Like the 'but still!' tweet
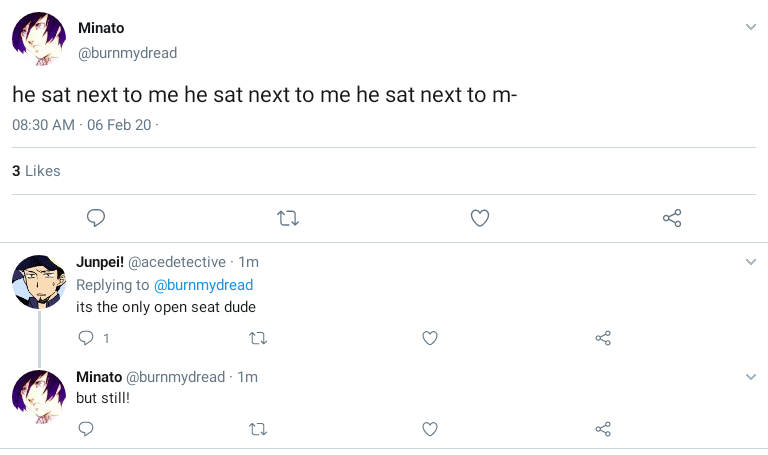 pyautogui.click(x=430, y=429)
